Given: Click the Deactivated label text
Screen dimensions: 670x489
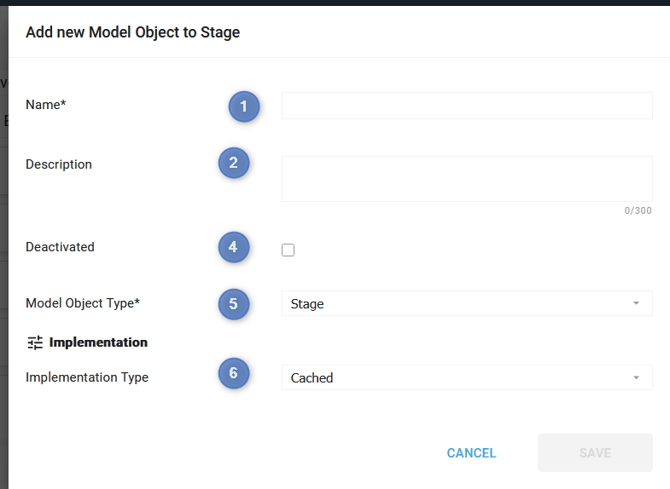Looking at the screenshot, I should coord(60,247).
